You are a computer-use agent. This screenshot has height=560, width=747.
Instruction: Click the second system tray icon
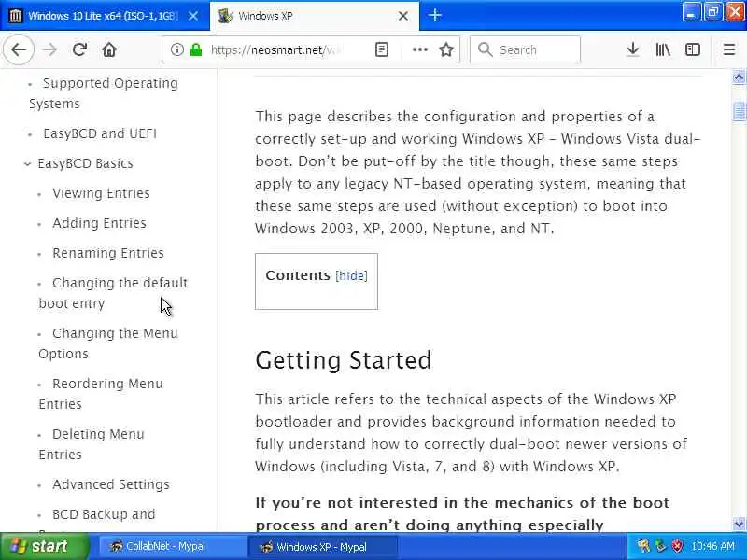[660, 546]
